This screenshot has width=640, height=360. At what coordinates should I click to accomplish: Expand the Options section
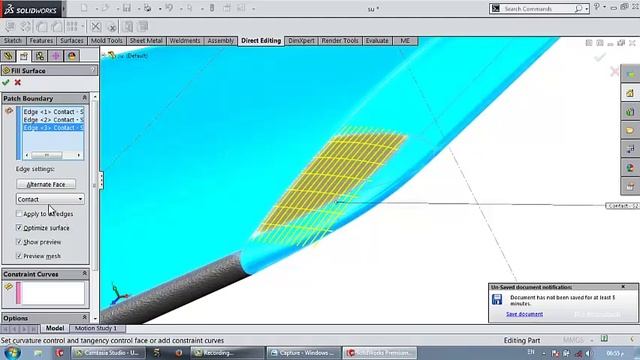tap(84, 318)
